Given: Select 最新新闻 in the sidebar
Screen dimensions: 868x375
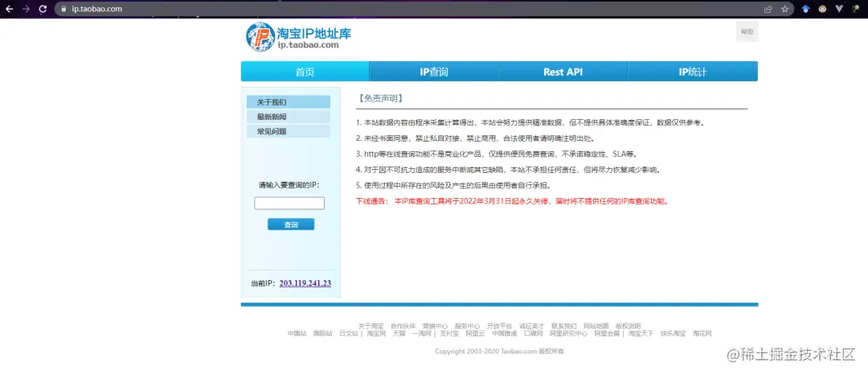Looking at the screenshot, I should (289, 117).
